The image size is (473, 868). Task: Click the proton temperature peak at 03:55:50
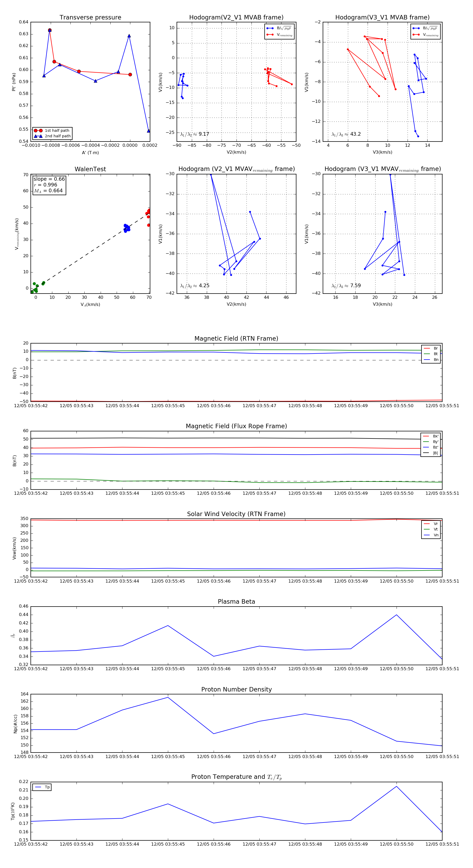pos(397,786)
